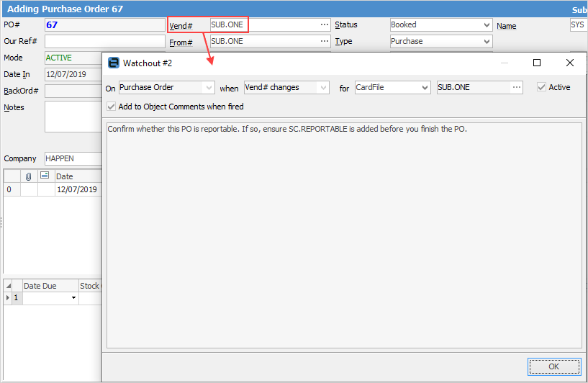Viewport: 588px width, 383px height.
Task: Toggle Add to Object Comments when fired
Action: [111, 107]
